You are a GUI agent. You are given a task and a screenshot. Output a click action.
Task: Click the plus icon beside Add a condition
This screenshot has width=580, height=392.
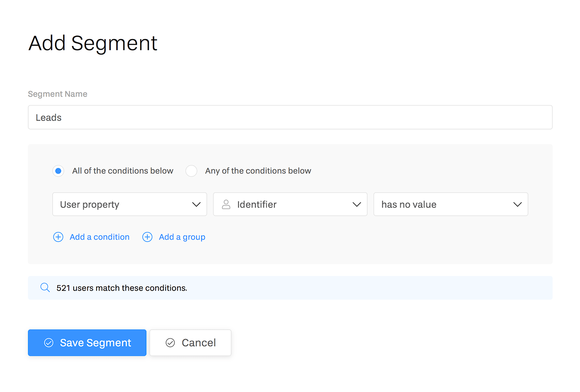pos(58,237)
